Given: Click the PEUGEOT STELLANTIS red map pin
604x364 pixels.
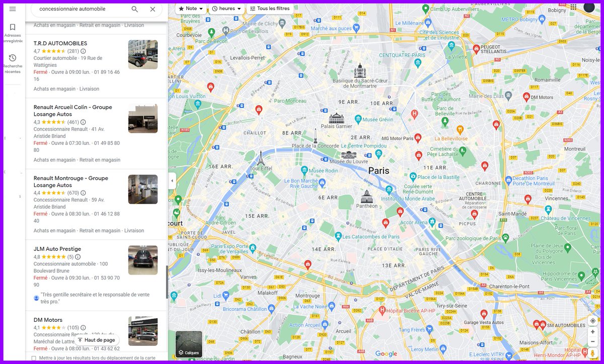Looking at the screenshot, I should pyautogui.click(x=476, y=49).
